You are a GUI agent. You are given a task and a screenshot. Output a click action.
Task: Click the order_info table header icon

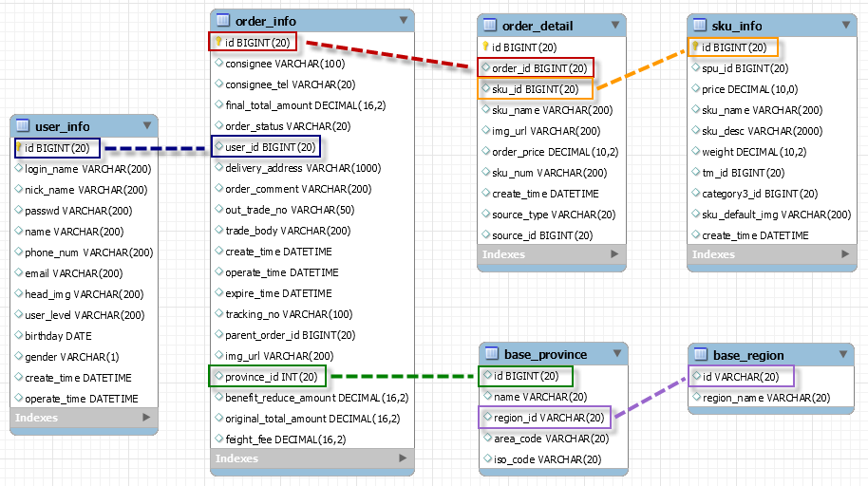pos(222,21)
